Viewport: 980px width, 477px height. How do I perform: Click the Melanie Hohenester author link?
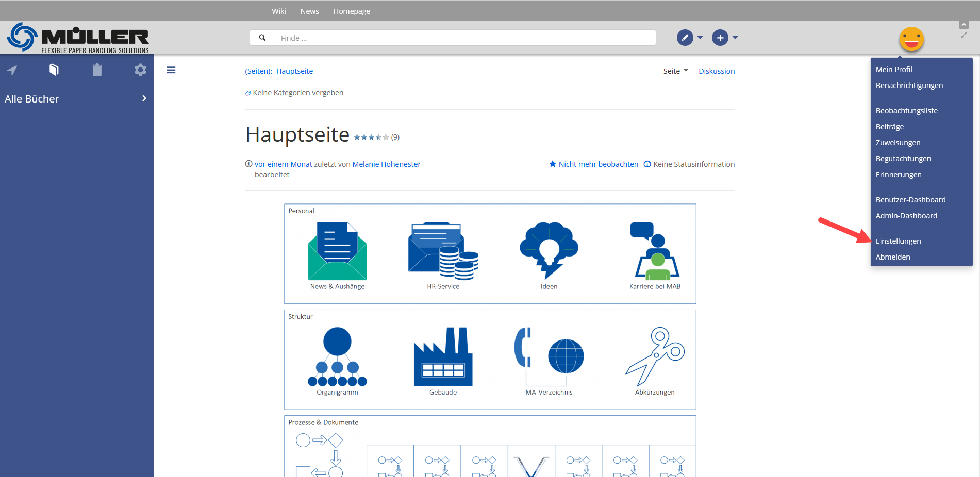[386, 164]
